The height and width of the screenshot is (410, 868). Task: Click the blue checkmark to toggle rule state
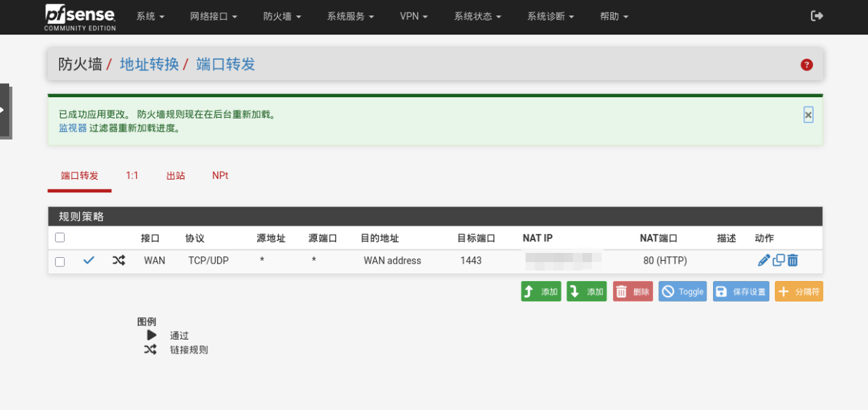[x=89, y=261]
